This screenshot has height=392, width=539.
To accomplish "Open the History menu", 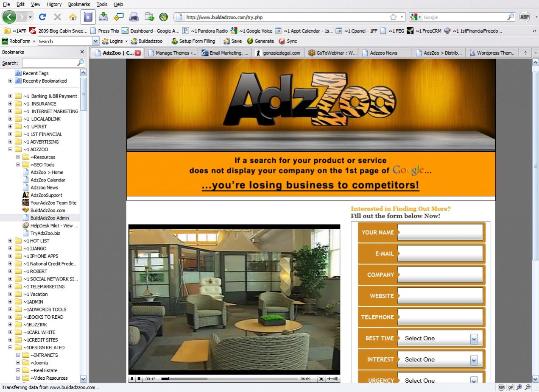I will tap(54, 4).
